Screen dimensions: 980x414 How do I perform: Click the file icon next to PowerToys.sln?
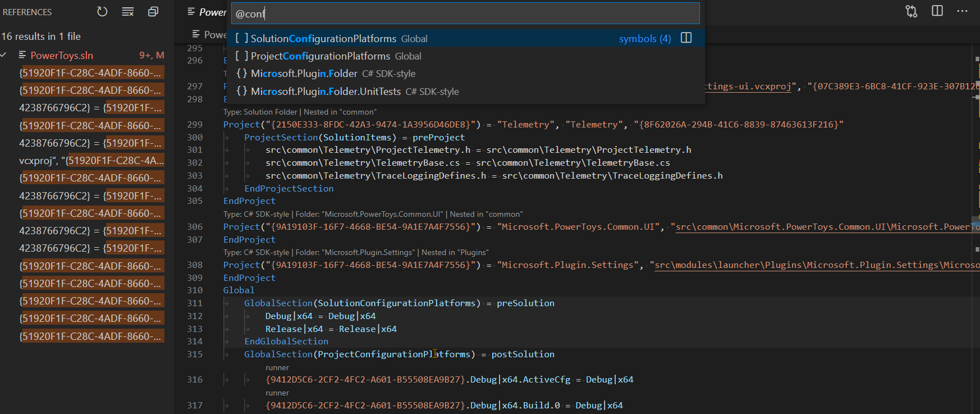pos(22,55)
